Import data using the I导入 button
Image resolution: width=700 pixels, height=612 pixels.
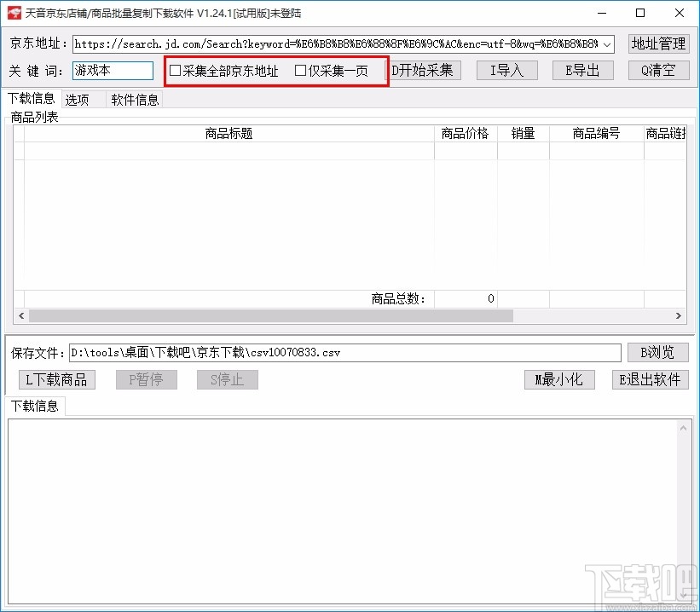point(506,71)
